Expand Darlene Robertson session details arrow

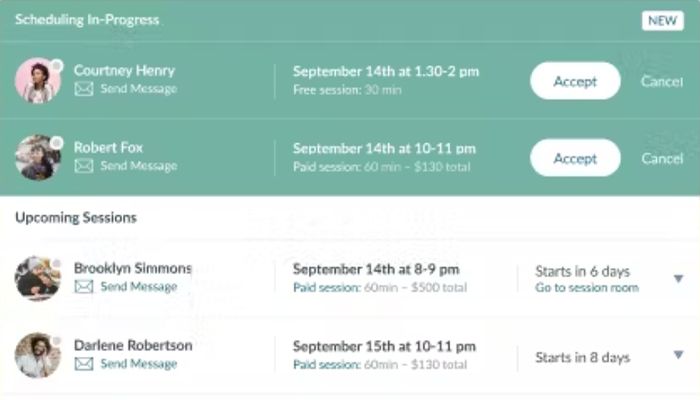pos(679,355)
